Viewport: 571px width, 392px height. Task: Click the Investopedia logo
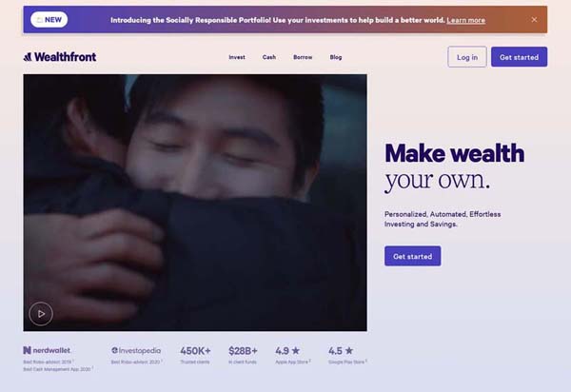click(x=138, y=350)
